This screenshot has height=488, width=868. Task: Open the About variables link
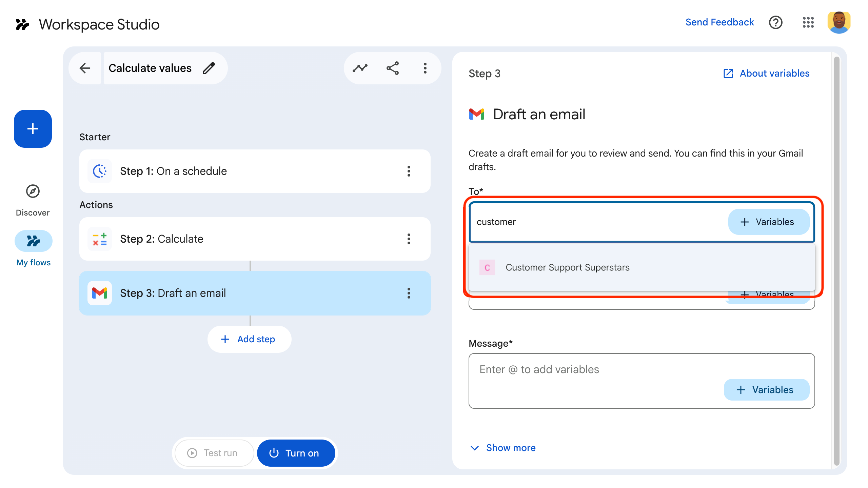pyautogui.click(x=774, y=73)
